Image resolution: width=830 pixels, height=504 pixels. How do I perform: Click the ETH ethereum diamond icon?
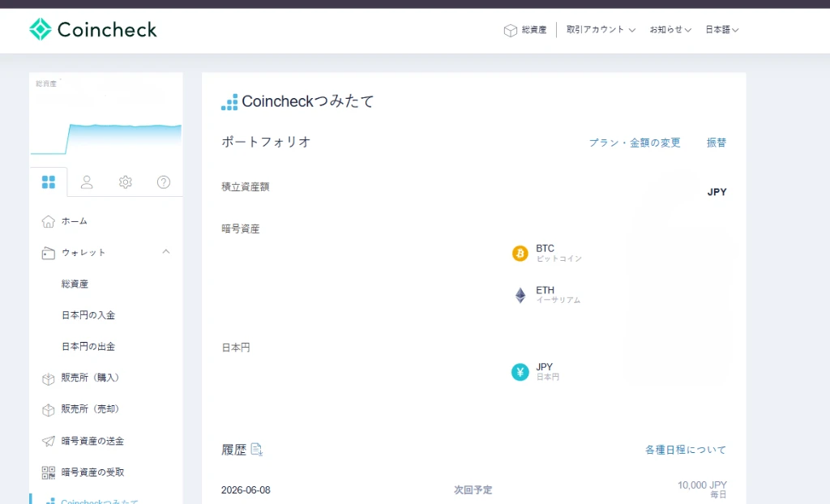pos(520,295)
